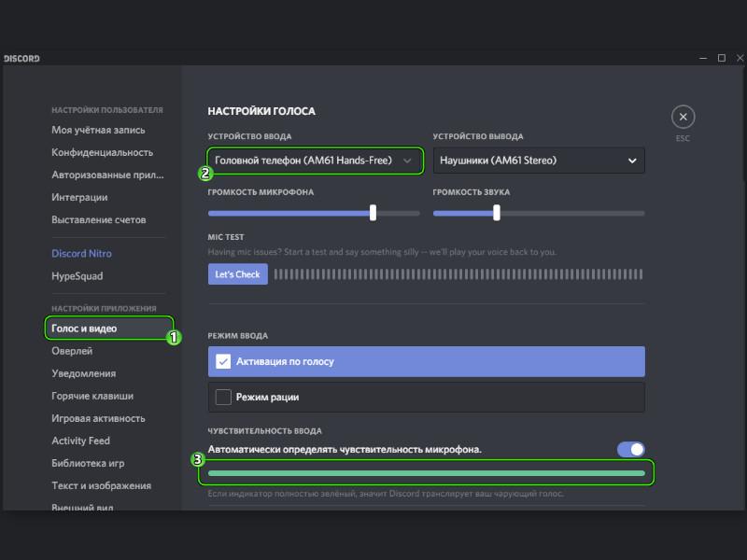The width and height of the screenshot is (747, 560).
Task: Click the Настройки голоса heading
Action: [x=261, y=111]
